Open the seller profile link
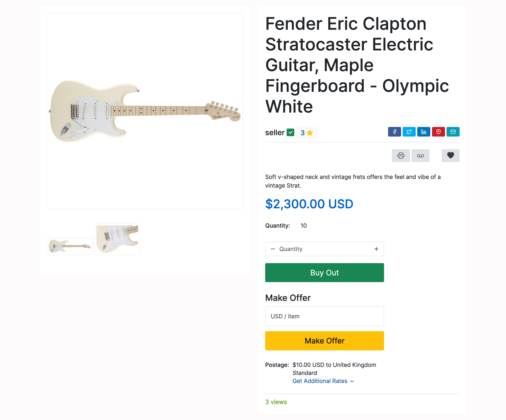The height and width of the screenshot is (420, 506). (275, 133)
